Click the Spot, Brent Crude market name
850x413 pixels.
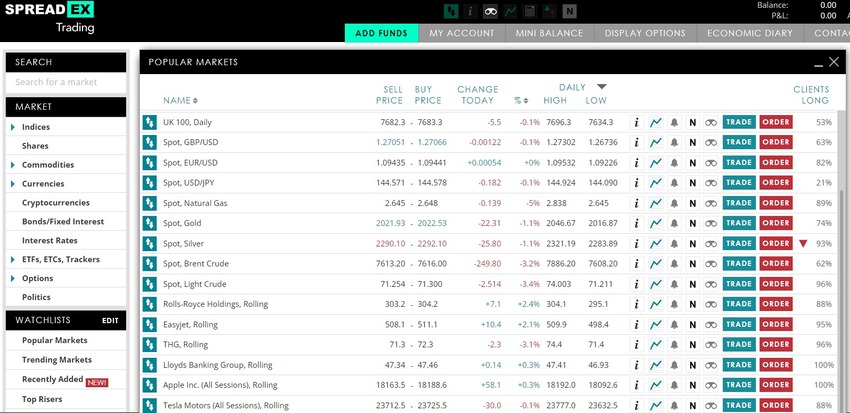click(196, 264)
